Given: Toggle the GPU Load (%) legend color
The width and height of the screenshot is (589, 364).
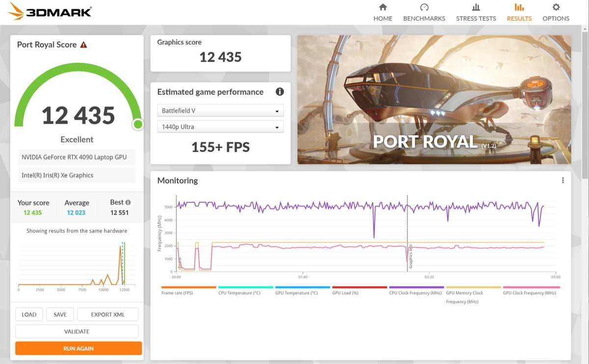Looking at the screenshot, I should pos(359,287).
